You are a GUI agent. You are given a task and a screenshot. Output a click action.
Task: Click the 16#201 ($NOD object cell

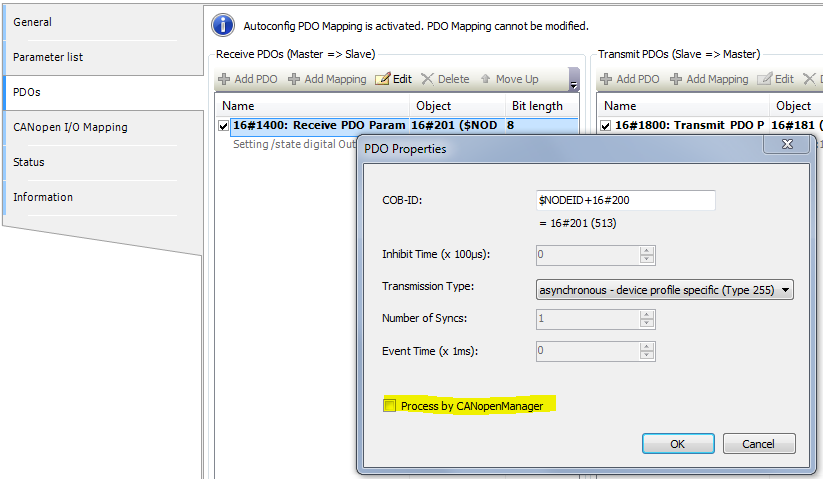(455, 125)
